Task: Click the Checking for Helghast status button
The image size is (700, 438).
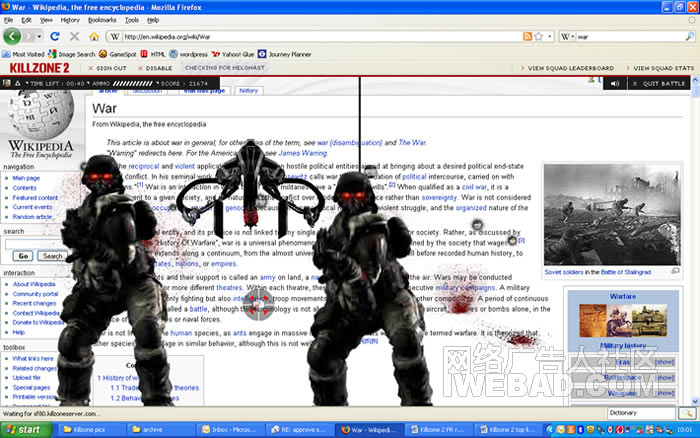Action: point(225,68)
